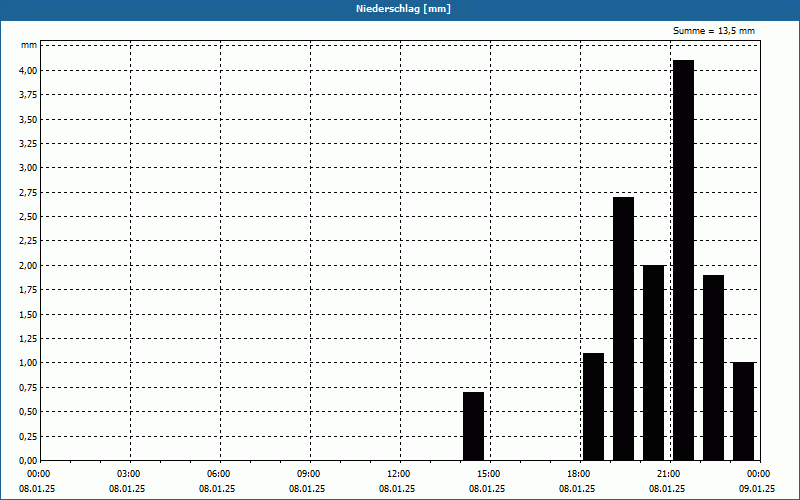Click the 0,70 mm bar before 15:00

[473, 426]
